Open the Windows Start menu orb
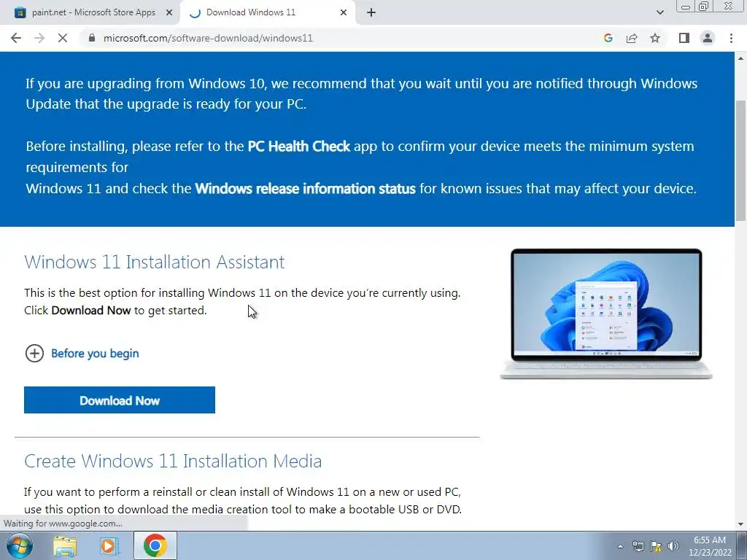 tap(20, 545)
